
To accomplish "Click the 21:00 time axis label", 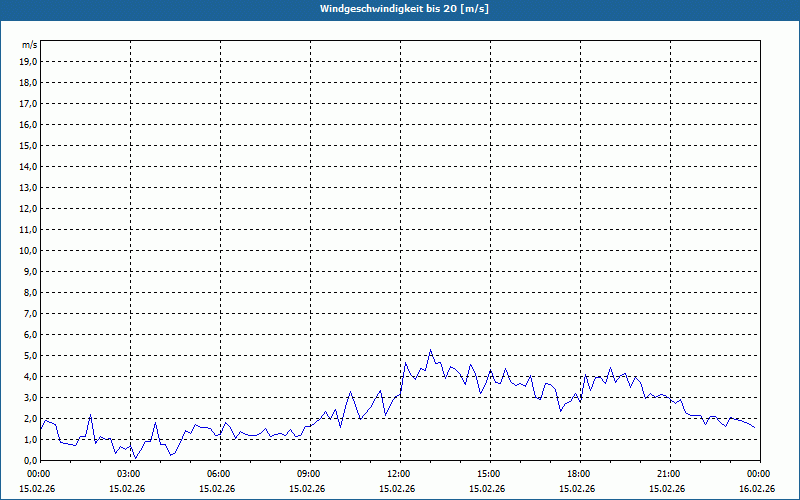I will click(x=668, y=474).
